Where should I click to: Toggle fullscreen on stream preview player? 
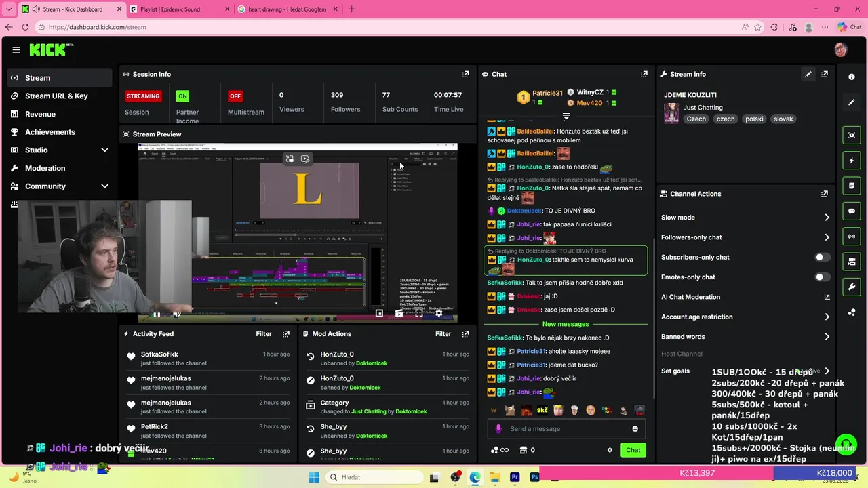coord(418,313)
